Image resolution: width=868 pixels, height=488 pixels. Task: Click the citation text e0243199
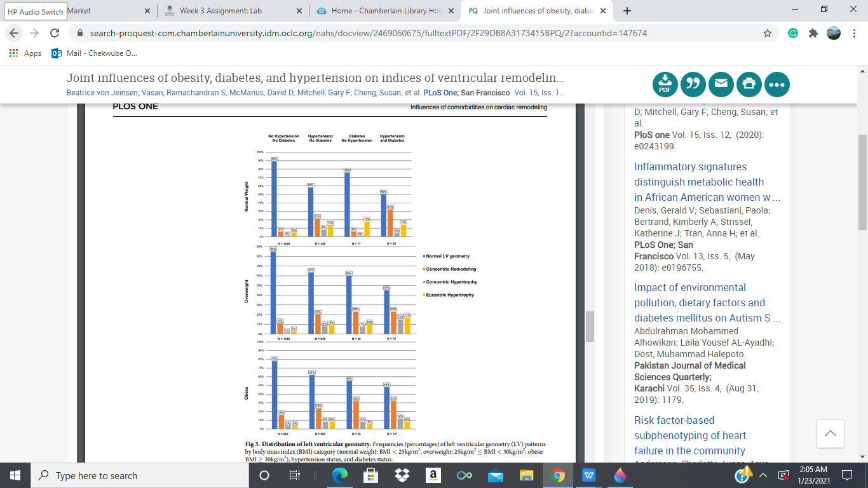point(654,146)
